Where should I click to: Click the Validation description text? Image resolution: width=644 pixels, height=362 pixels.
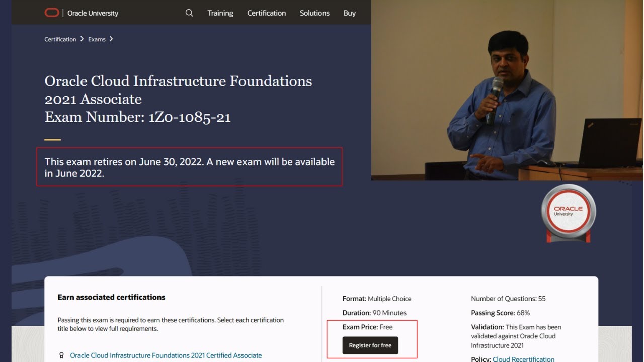(x=516, y=336)
